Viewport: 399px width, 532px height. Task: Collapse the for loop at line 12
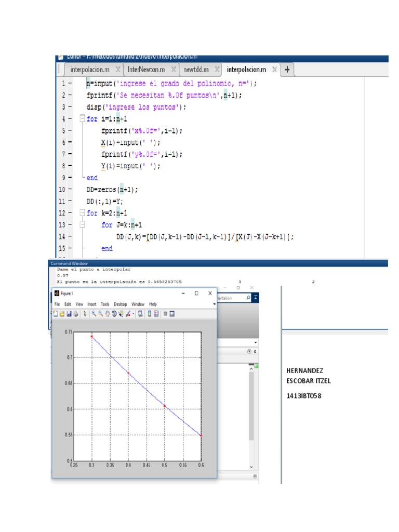coord(82,213)
